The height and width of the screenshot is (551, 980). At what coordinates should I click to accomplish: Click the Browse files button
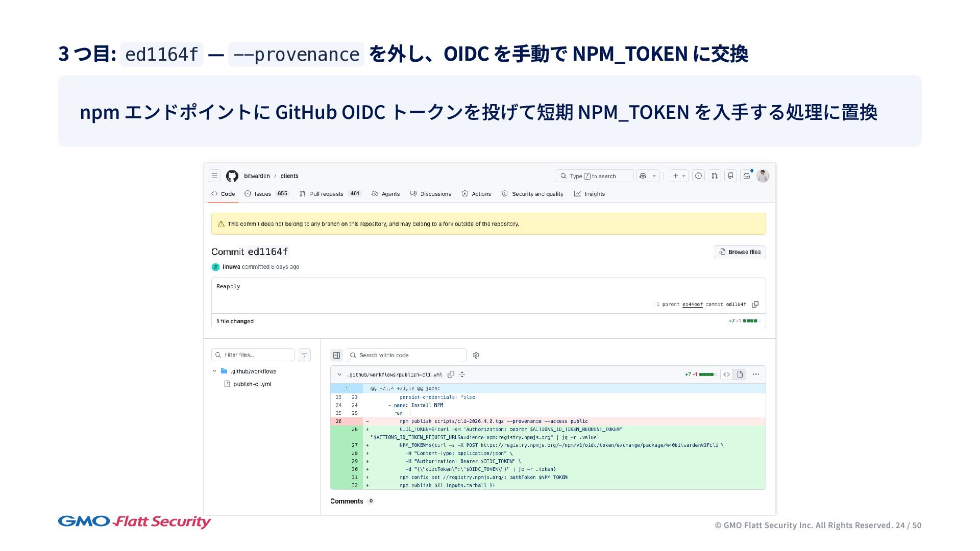pyautogui.click(x=740, y=252)
